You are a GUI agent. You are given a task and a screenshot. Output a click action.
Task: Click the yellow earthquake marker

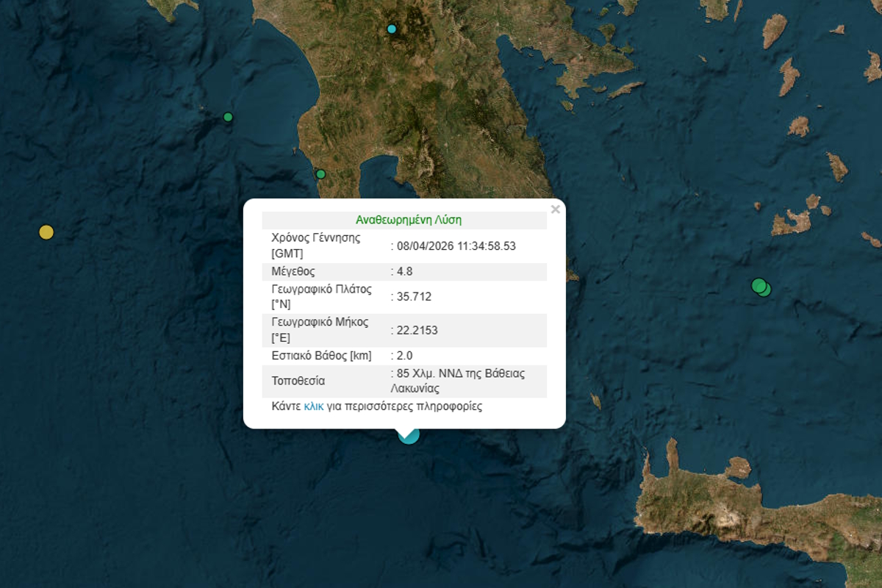click(x=46, y=232)
